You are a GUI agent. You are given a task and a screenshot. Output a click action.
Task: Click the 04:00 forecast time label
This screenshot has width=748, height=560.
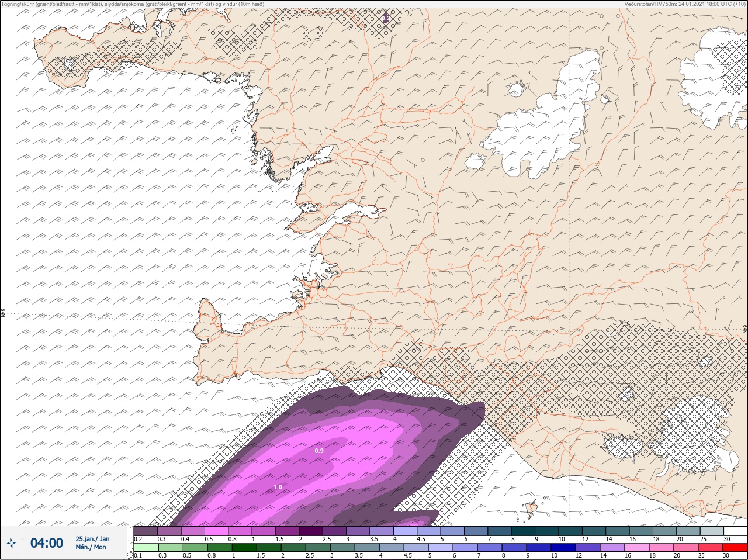click(47, 543)
